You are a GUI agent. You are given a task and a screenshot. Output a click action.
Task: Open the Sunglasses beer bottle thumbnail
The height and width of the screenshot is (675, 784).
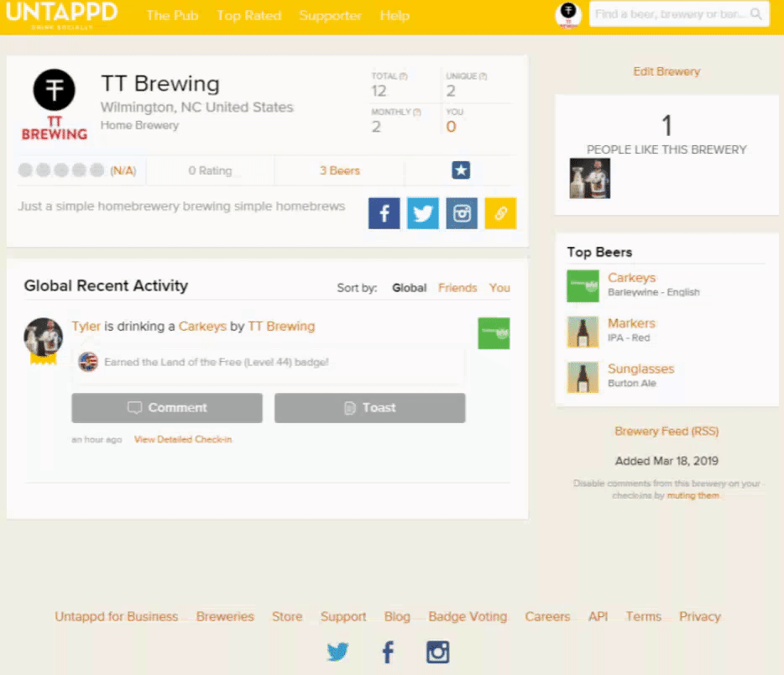[x=583, y=377]
